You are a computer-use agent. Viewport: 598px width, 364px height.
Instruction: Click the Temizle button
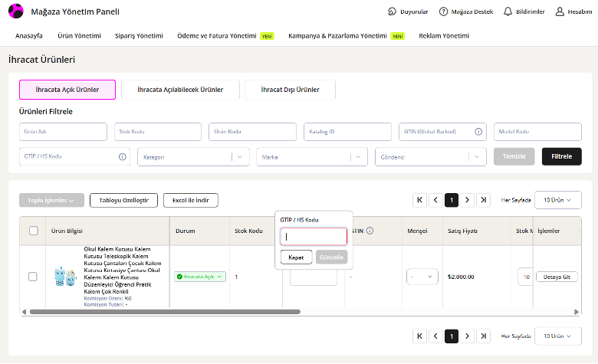coord(514,156)
